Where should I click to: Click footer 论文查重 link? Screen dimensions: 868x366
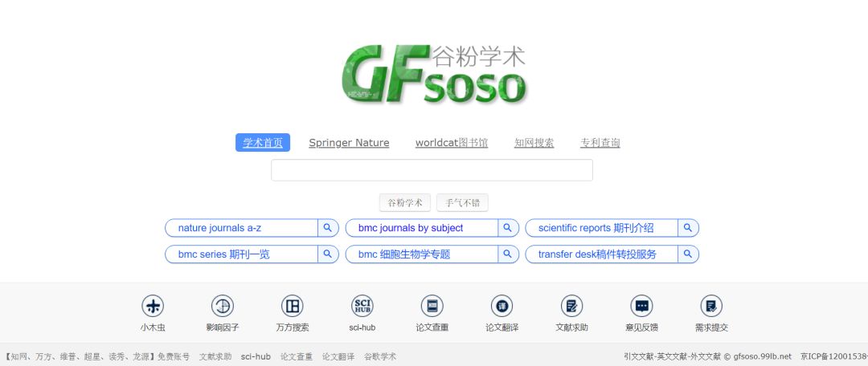297,356
